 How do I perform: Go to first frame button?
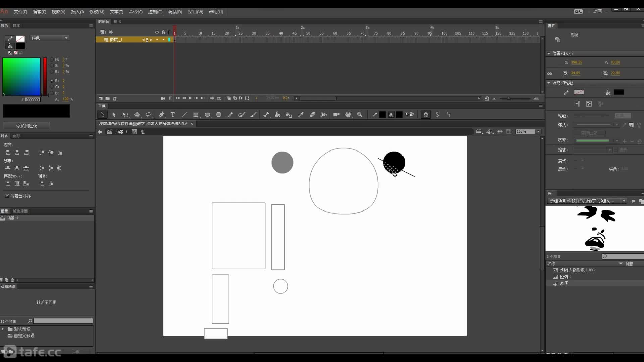click(x=178, y=98)
